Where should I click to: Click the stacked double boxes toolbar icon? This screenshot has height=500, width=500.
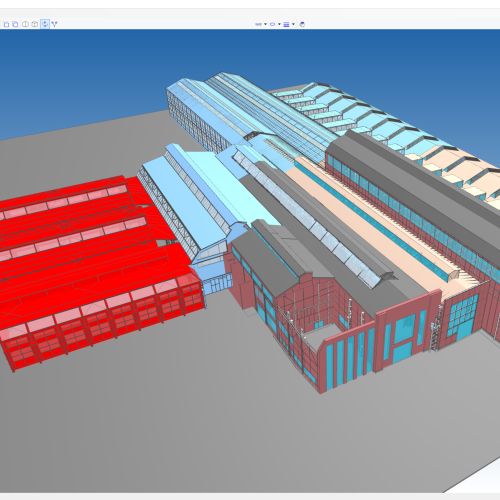click(x=15, y=24)
